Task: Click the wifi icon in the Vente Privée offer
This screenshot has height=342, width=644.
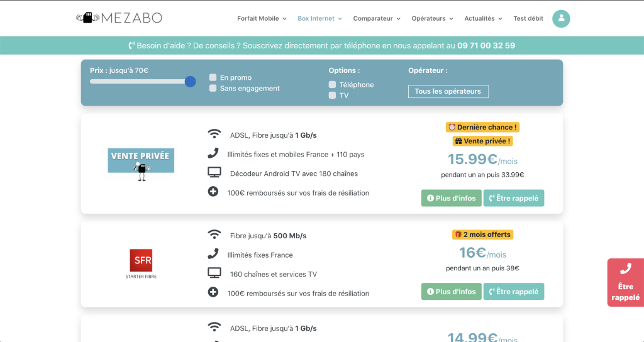Action: pyautogui.click(x=214, y=134)
